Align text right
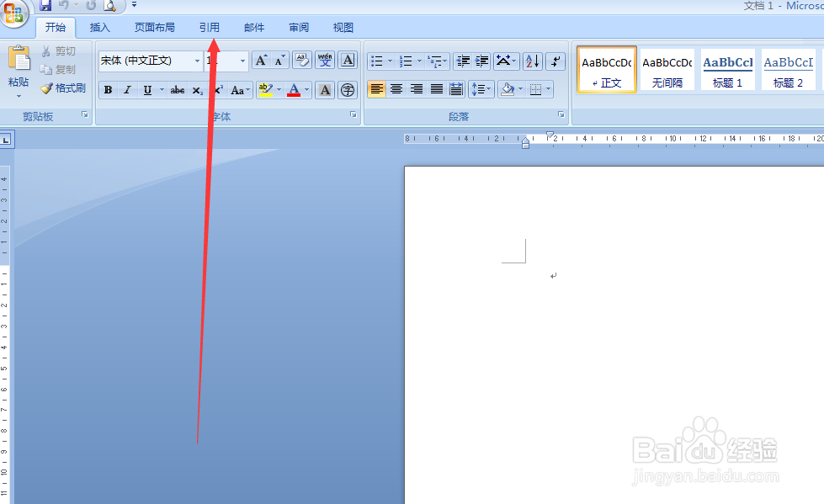Screen dimensions: 824x504 click(x=416, y=89)
